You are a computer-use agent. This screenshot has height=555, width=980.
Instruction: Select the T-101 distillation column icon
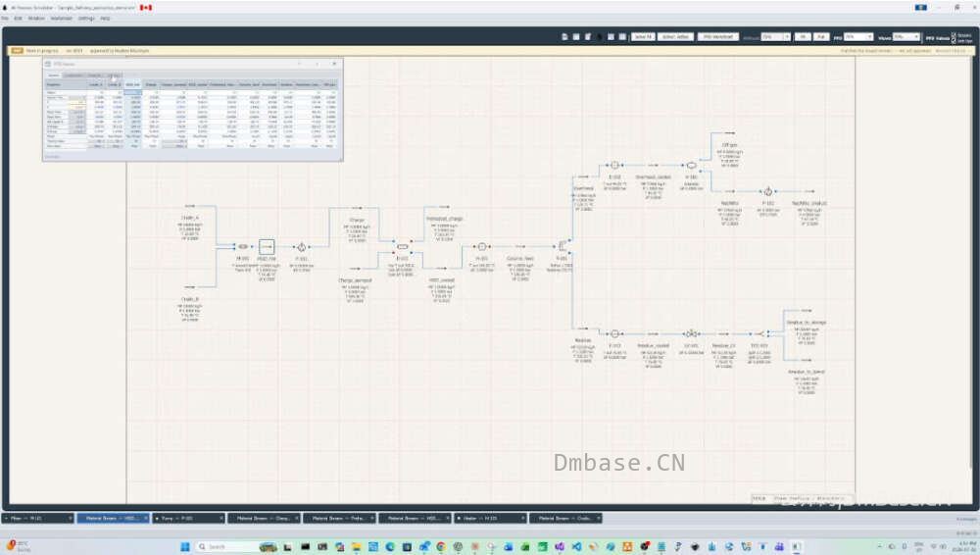click(562, 246)
